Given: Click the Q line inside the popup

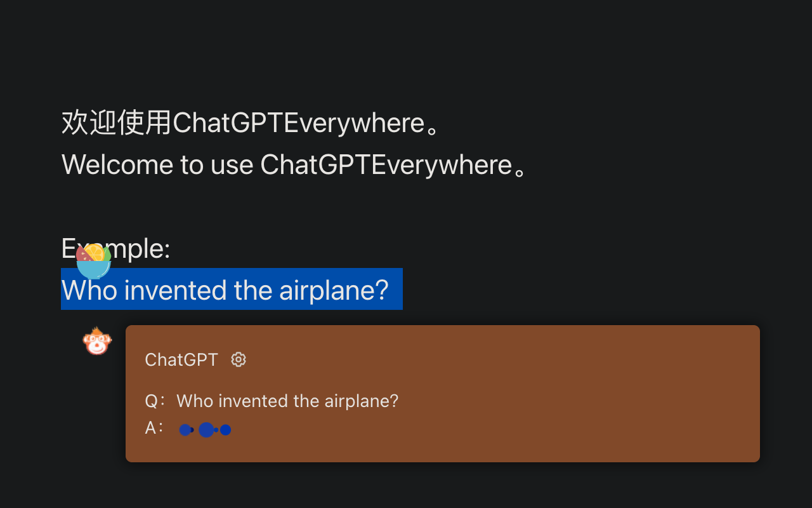Looking at the screenshot, I should (272, 401).
